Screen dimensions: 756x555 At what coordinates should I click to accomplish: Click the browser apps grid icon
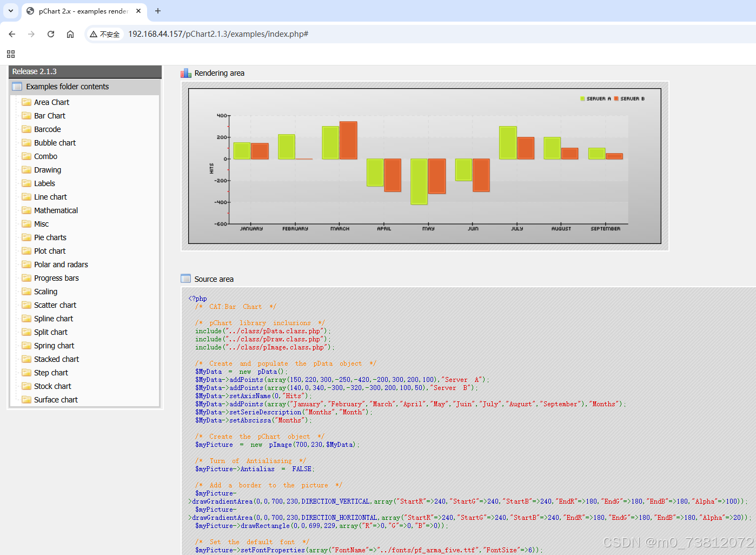tap(11, 54)
